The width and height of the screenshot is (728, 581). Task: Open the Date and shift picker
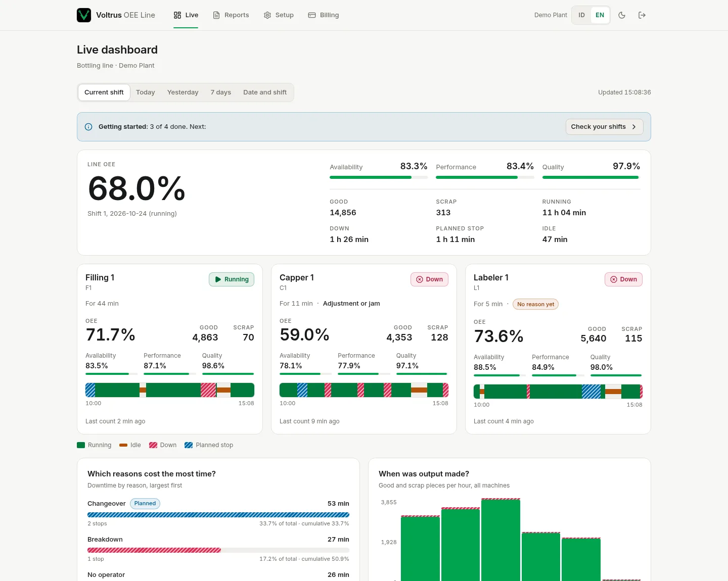tap(265, 92)
